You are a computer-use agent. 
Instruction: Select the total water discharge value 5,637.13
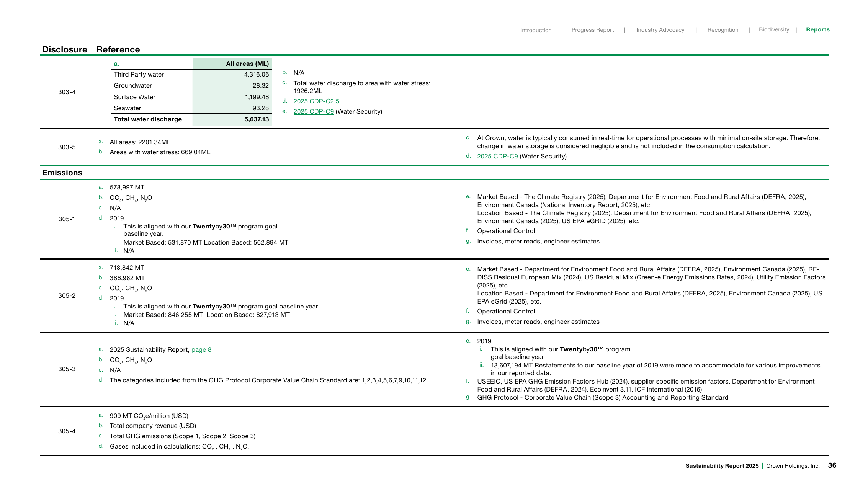(x=257, y=119)
